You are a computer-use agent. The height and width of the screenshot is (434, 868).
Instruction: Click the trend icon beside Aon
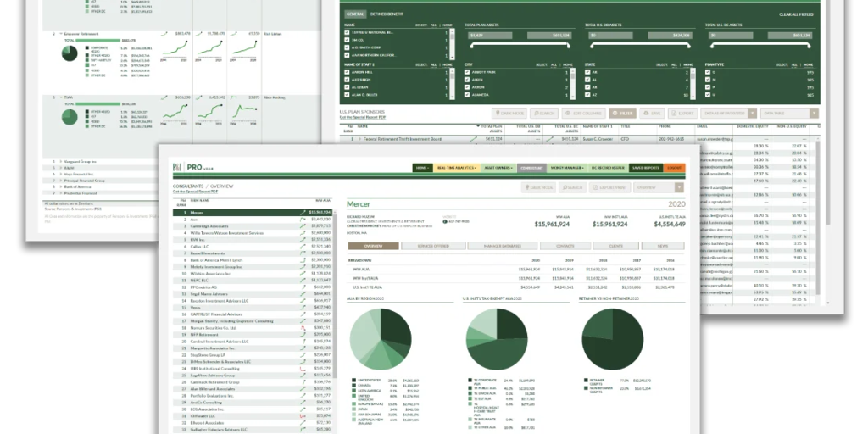303,220
